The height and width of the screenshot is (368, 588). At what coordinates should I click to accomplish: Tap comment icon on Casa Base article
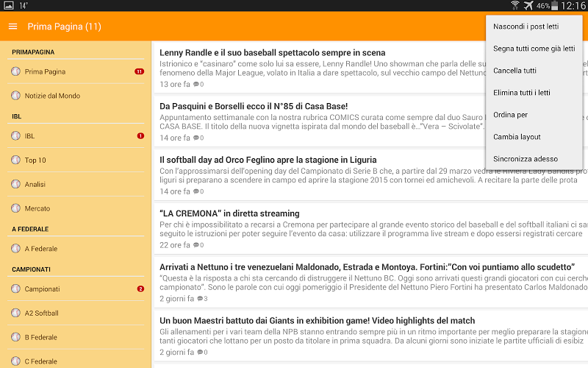click(196, 138)
